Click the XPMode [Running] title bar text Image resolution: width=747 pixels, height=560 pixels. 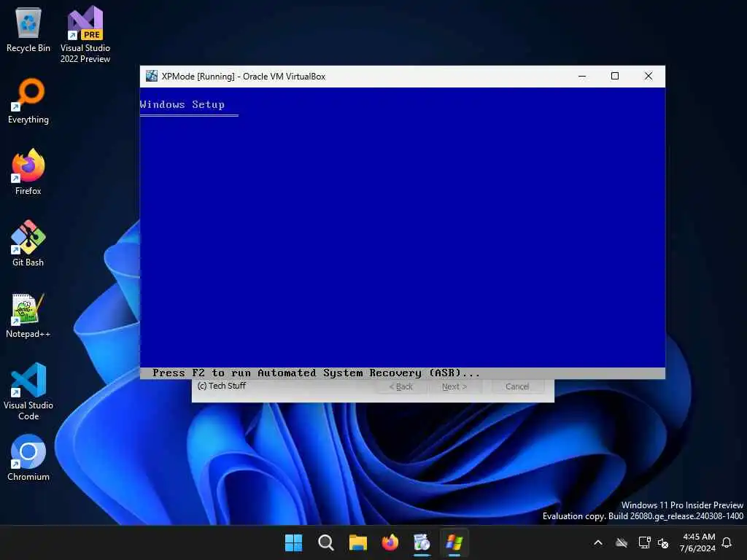[x=244, y=76]
